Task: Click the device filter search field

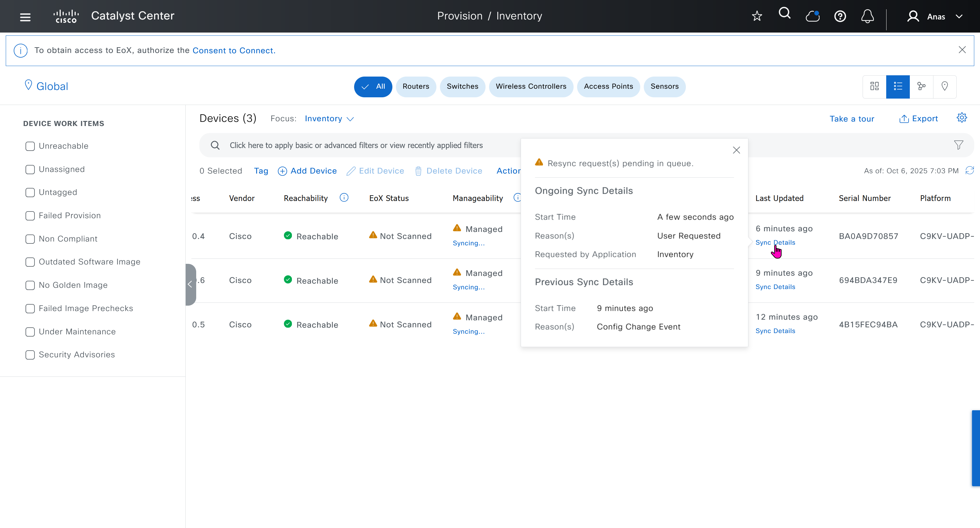Action: click(356, 145)
